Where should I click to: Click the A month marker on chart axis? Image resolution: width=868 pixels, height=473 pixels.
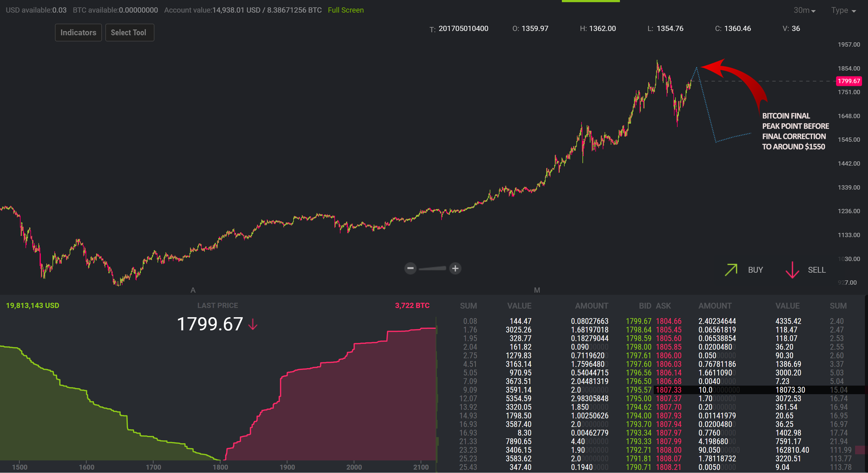193,290
